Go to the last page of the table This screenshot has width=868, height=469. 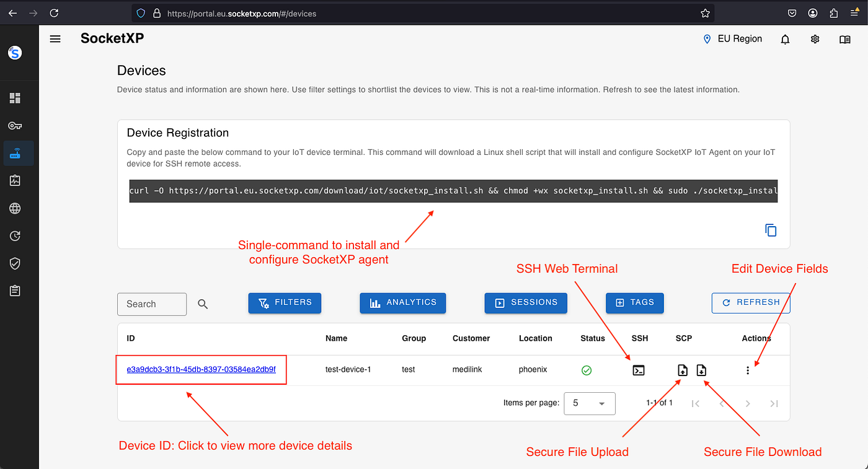(x=774, y=403)
